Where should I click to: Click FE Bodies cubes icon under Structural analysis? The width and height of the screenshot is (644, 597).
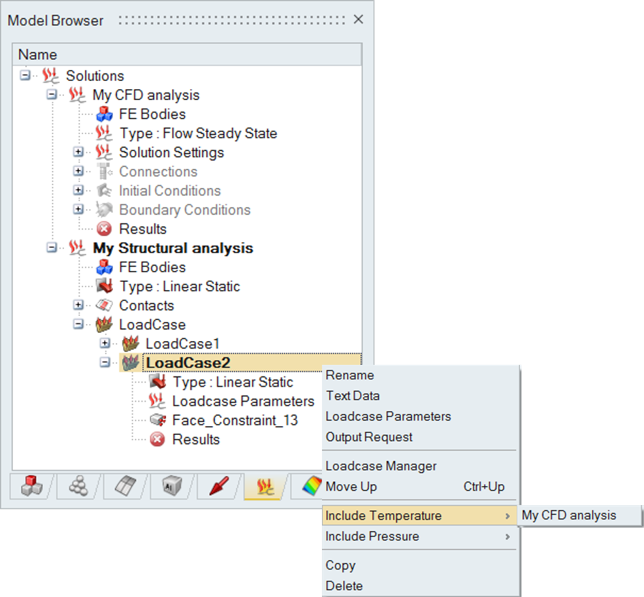point(104,267)
